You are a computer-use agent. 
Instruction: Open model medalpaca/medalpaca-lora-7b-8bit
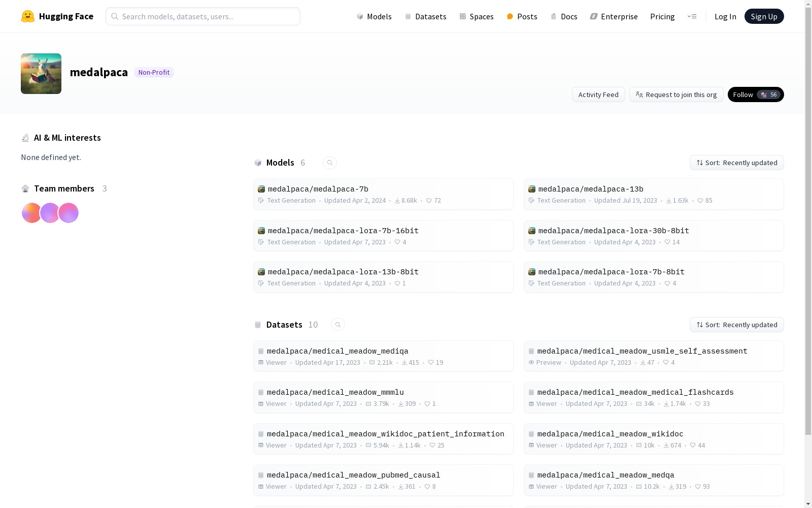(x=654, y=277)
